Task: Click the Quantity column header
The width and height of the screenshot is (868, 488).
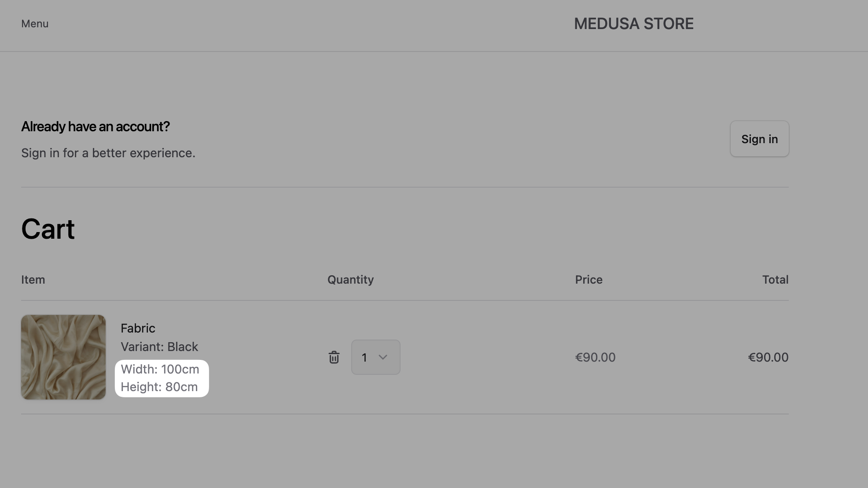Action: pyautogui.click(x=351, y=279)
